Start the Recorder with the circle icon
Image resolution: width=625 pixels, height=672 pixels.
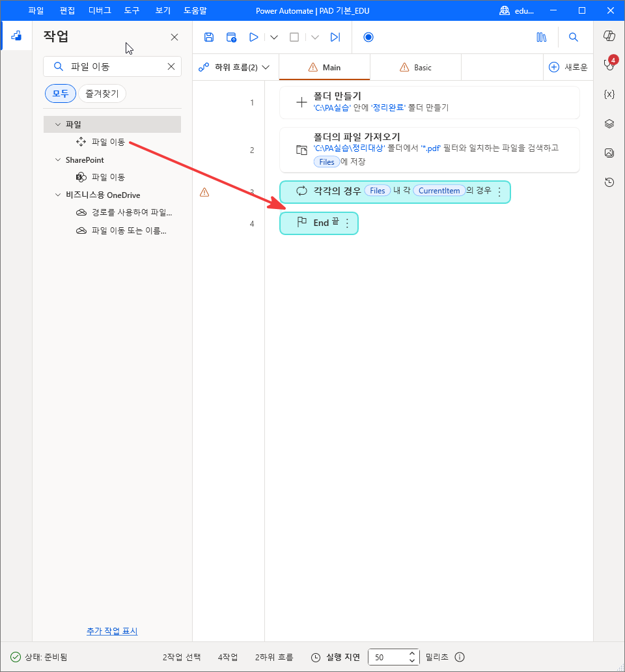tap(368, 37)
